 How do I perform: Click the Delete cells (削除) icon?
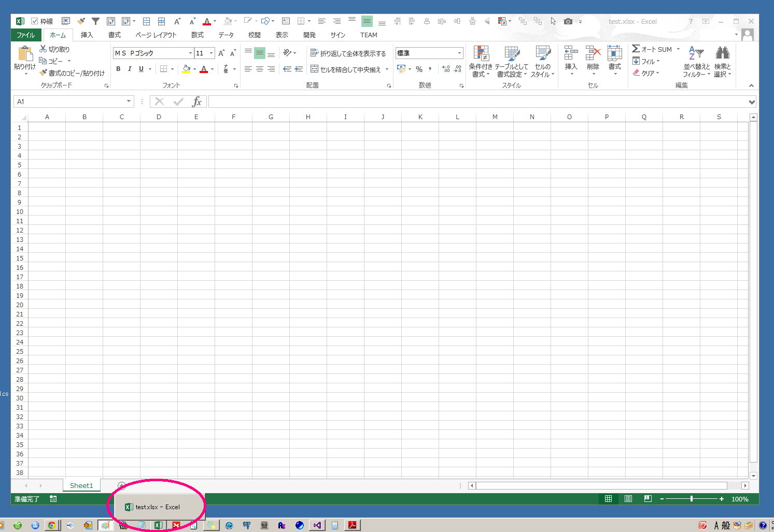point(593,53)
